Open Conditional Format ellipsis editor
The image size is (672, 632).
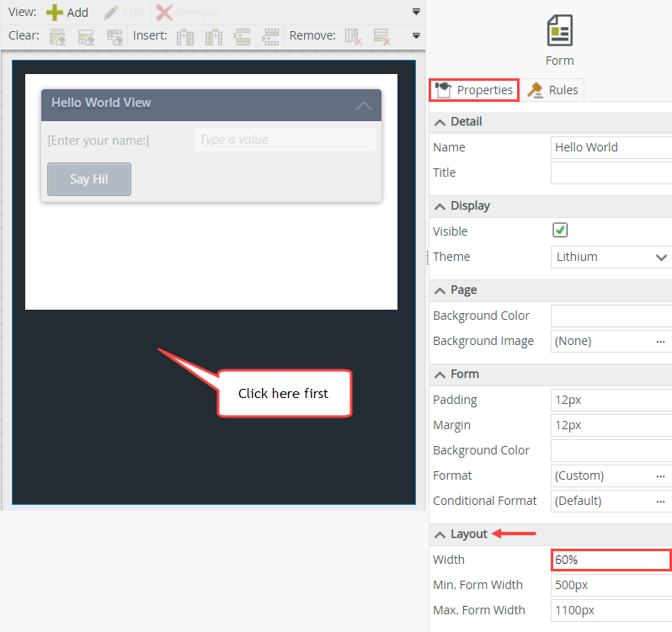[x=660, y=502]
